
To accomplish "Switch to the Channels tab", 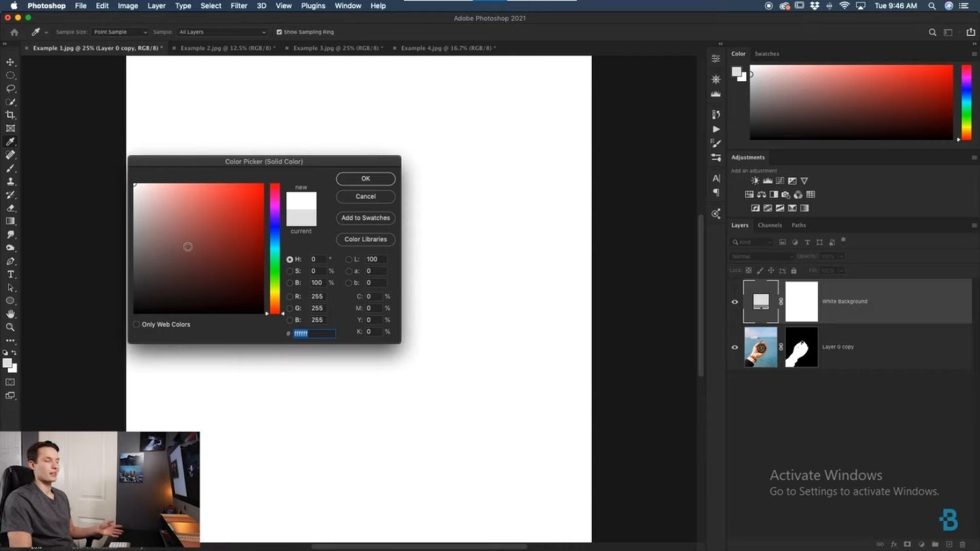I will [770, 225].
